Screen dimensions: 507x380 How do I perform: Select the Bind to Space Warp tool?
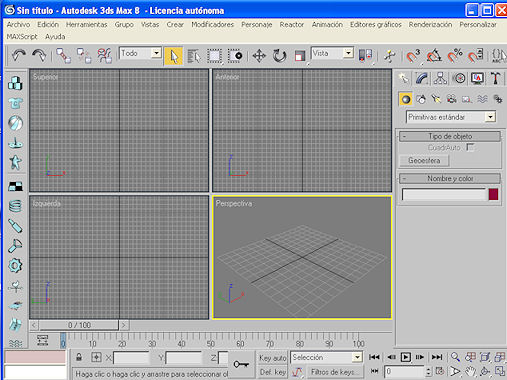coord(104,55)
